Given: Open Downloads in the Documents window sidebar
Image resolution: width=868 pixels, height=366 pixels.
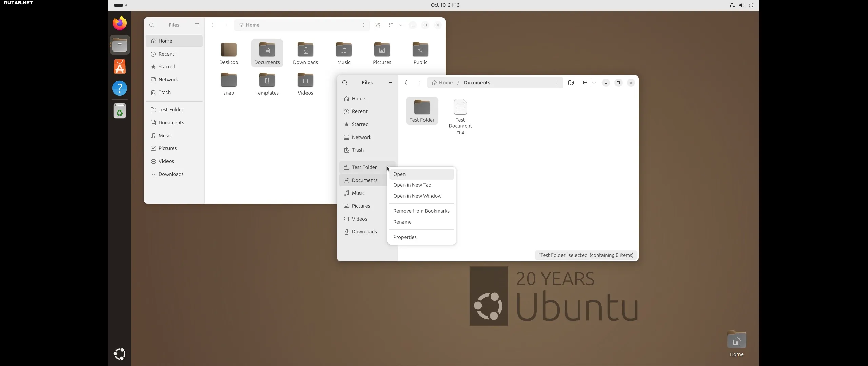Looking at the screenshot, I should [363, 232].
